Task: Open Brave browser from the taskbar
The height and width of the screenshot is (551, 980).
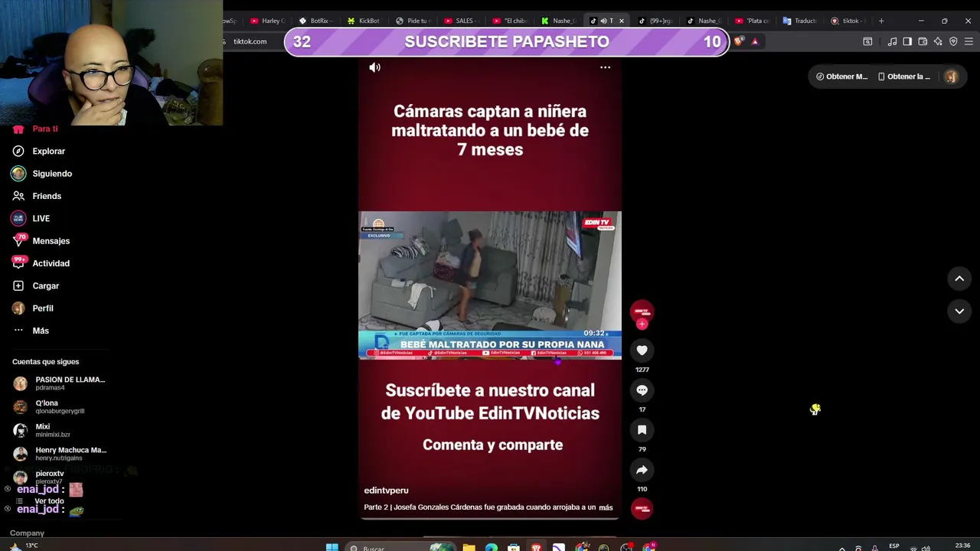Action: (x=536, y=546)
